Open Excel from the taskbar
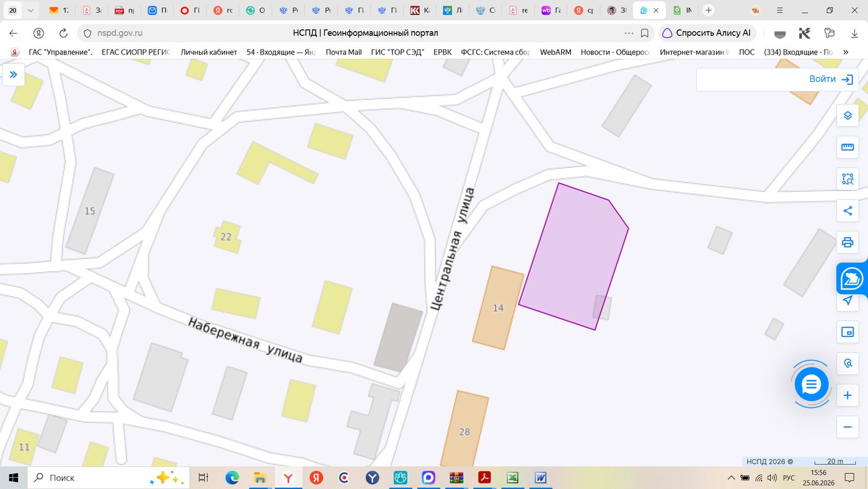The height and width of the screenshot is (489, 868). pyautogui.click(x=513, y=478)
